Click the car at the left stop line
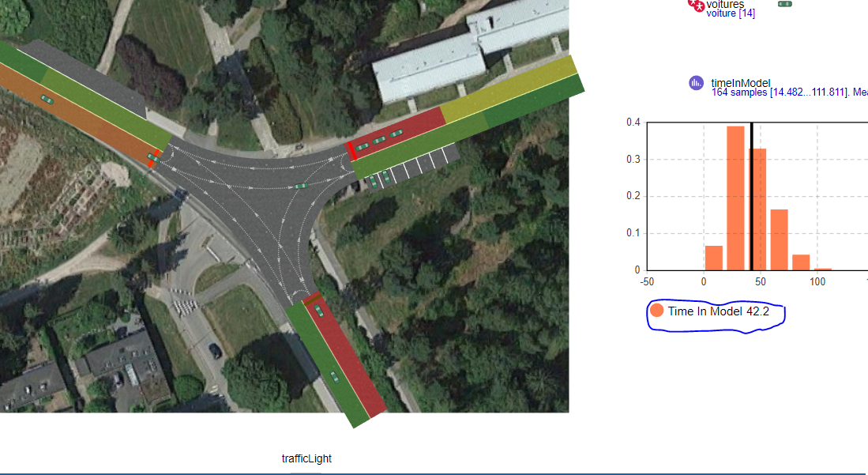 click(152, 159)
